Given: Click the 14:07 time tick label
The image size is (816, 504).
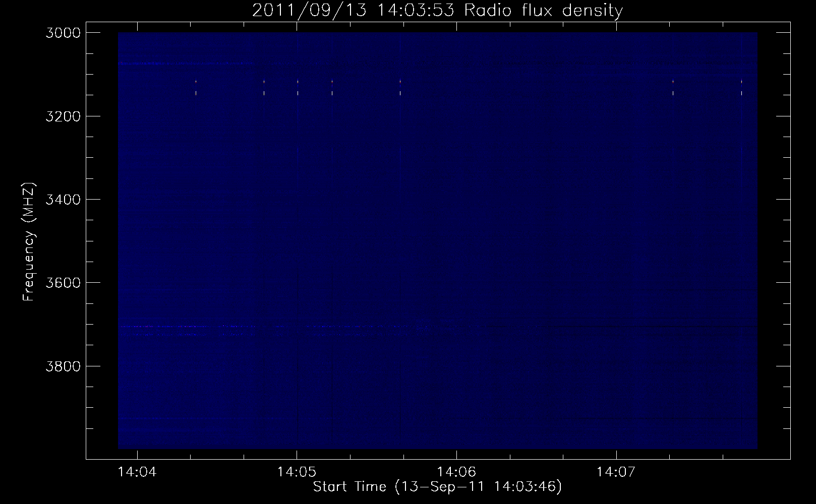Looking at the screenshot, I should pos(616,472).
